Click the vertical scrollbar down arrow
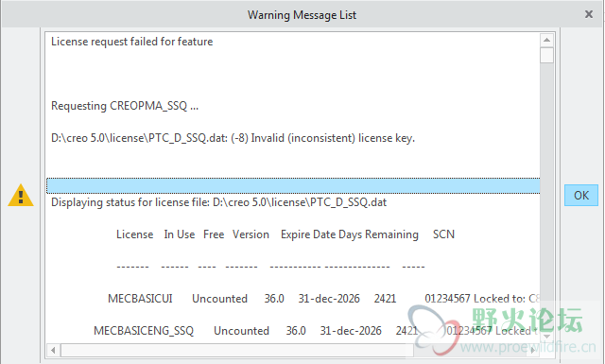This screenshot has width=605, height=364. [546, 337]
